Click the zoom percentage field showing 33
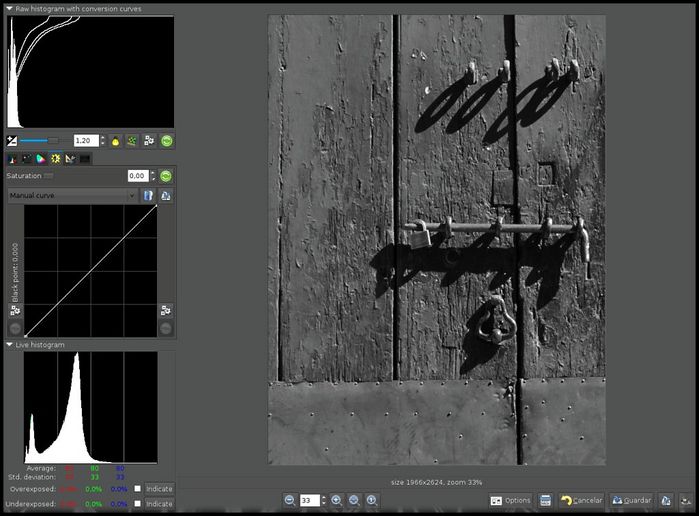This screenshot has height=516, width=699. 310,500
